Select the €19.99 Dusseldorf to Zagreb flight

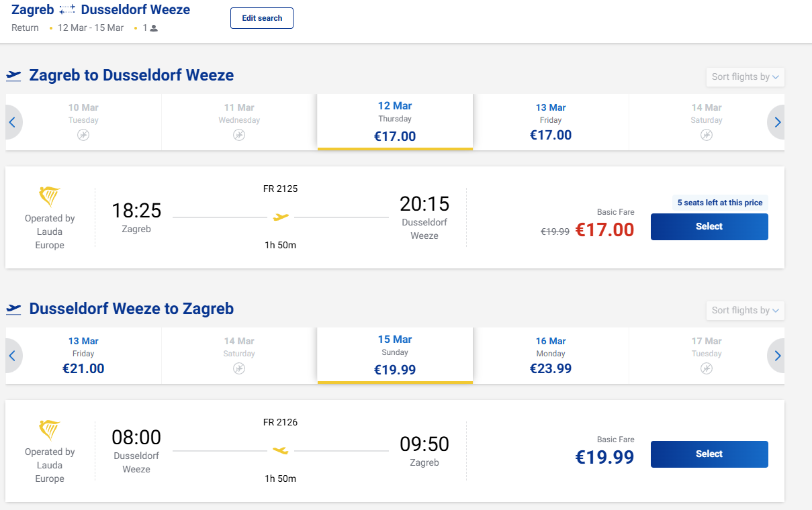pyautogui.click(x=709, y=454)
